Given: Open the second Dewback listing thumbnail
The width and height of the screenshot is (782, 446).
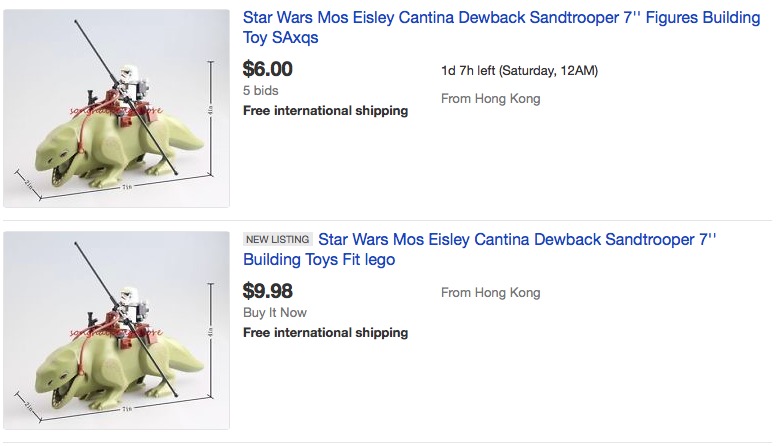Looking at the screenshot, I should click(116, 330).
